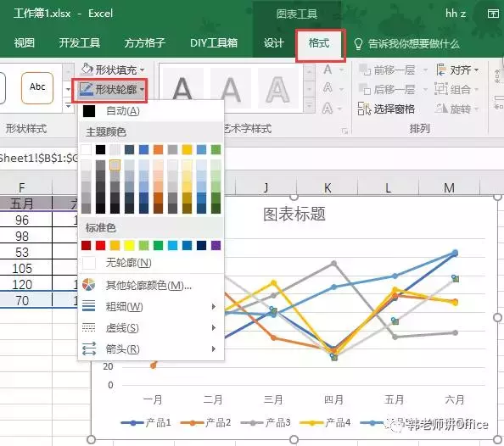This screenshot has height=446, width=504.
Task: Open the 视图 ribbon tab
Action: 24,43
